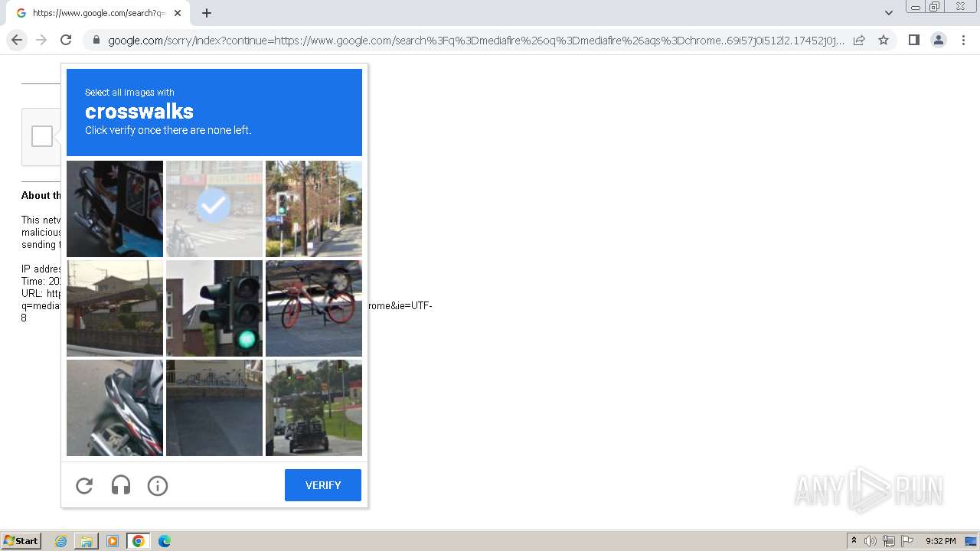Open File Explorer from the taskbar
Image resolution: width=980 pixels, height=551 pixels.
[x=87, y=541]
